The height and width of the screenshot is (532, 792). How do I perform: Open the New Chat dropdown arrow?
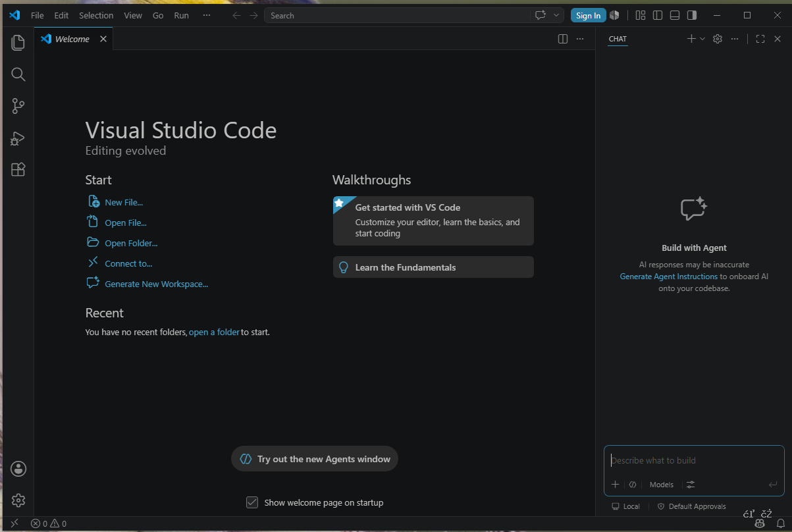[702, 39]
